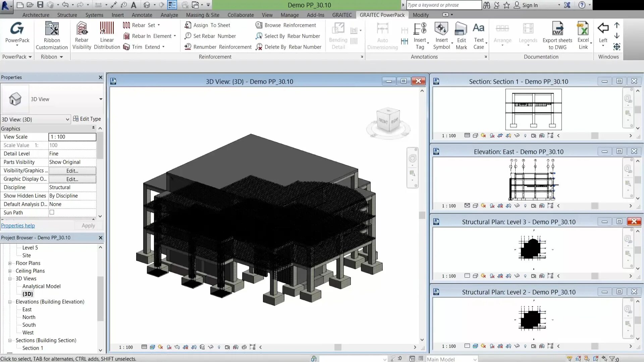The height and width of the screenshot is (362, 644).
Task: Click the 3D view horizontal scrollbar thumb
Action: point(338,347)
